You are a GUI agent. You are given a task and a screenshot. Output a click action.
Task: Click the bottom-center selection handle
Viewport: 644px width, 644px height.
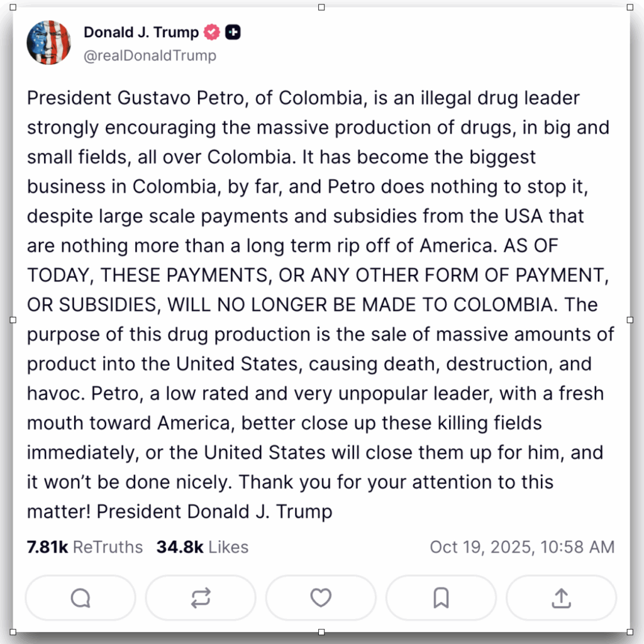point(321,632)
